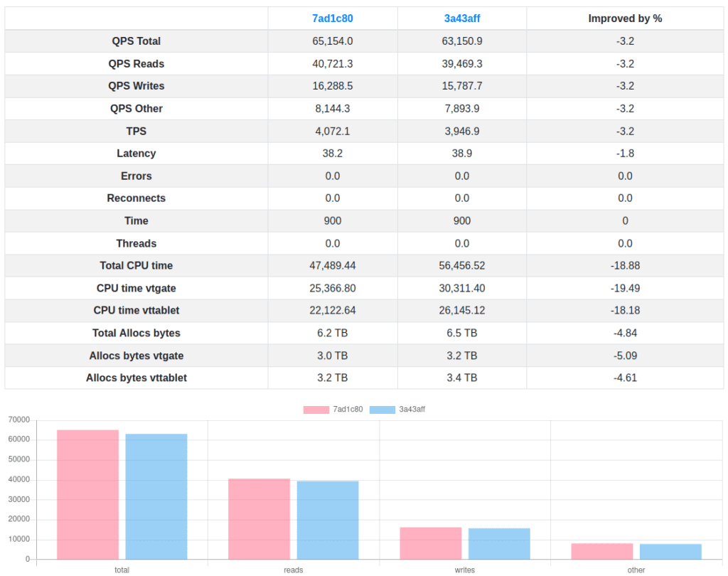The height and width of the screenshot is (576, 728).
Task: Select the 'Total CPU time' row label
Action: coord(136,265)
